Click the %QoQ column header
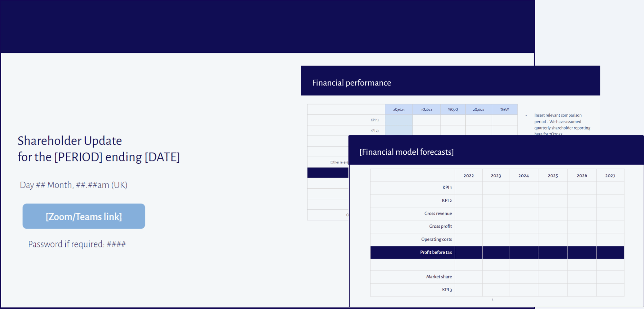 [453, 109]
